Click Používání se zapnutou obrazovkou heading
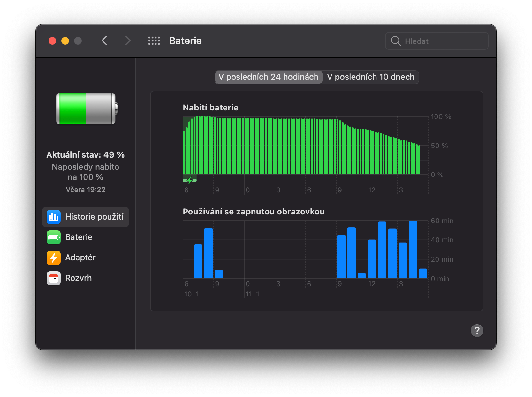Image resolution: width=532 pixels, height=397 pixels. click(x=254, y=212)
